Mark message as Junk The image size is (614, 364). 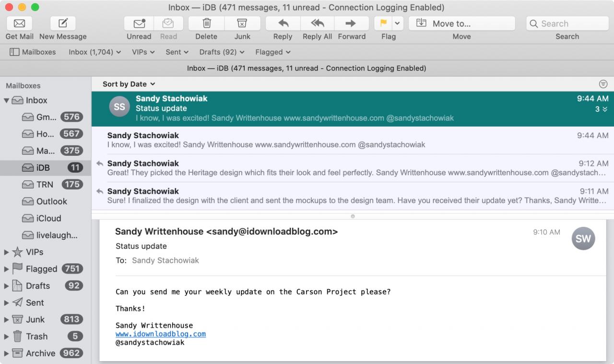(x=242, y=23)
